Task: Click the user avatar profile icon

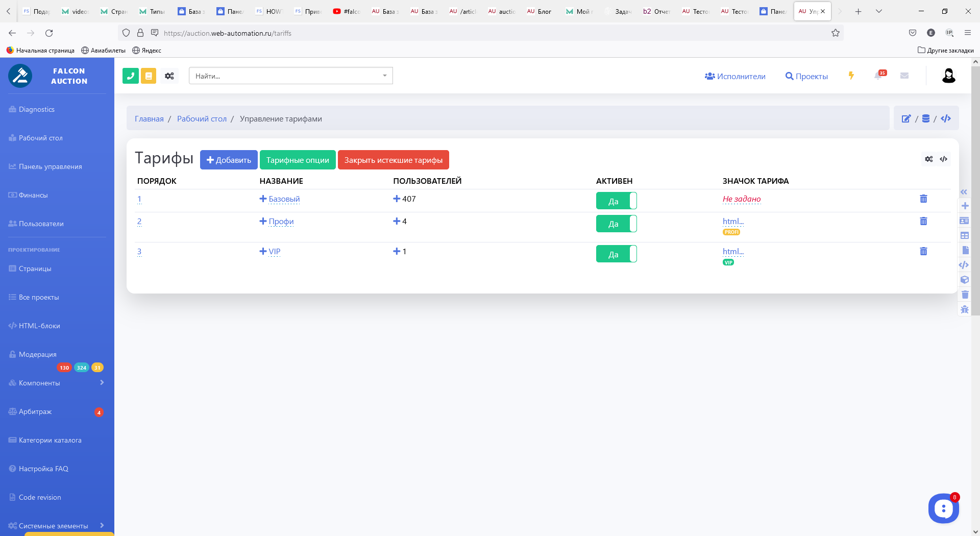Action: 948,76
